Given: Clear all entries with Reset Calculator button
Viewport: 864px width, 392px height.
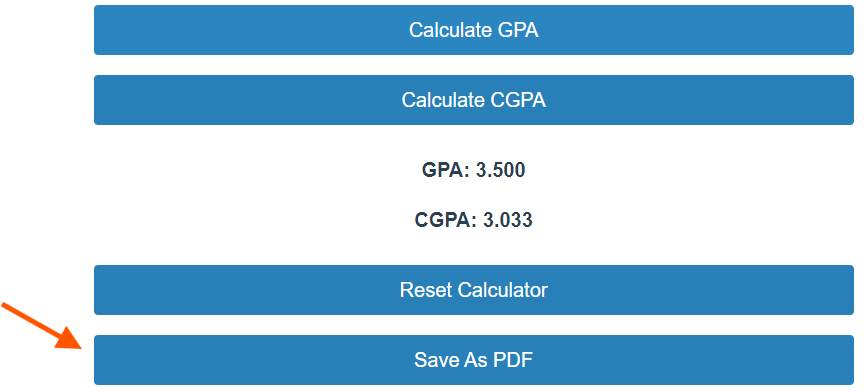Looking at the screenshot, I should coord(474,290).
